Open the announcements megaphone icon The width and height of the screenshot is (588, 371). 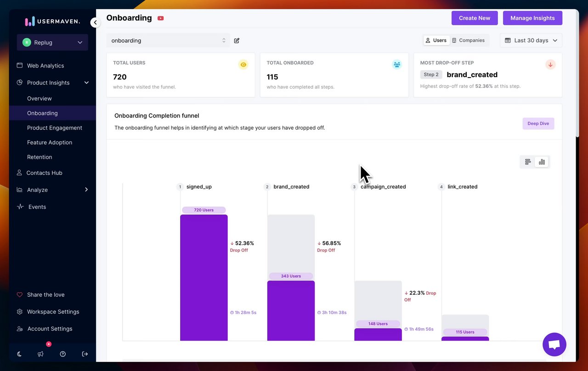(41, 354)
